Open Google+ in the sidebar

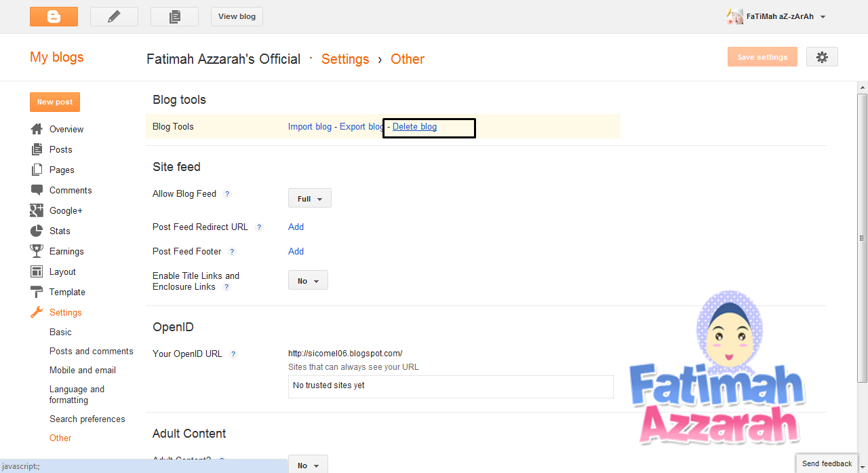(x=66, y=210)
